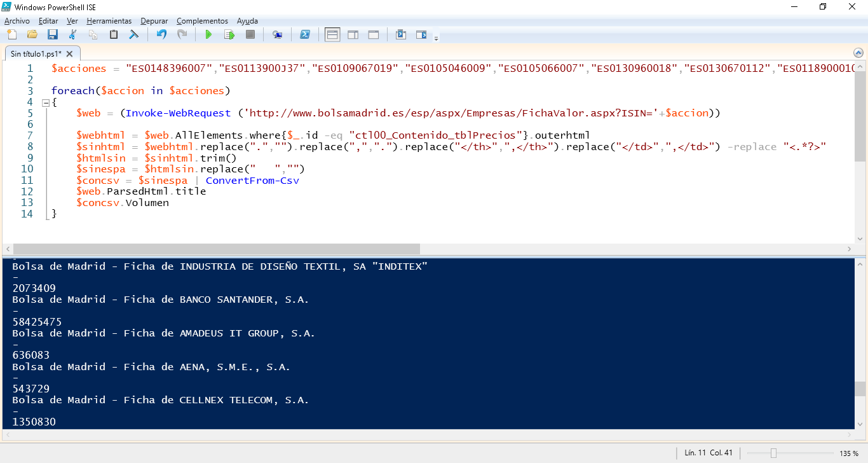Save the script with the floppy disk icon
The width and height of the screenshot is (868, 463).
click(x=53, y=35)
